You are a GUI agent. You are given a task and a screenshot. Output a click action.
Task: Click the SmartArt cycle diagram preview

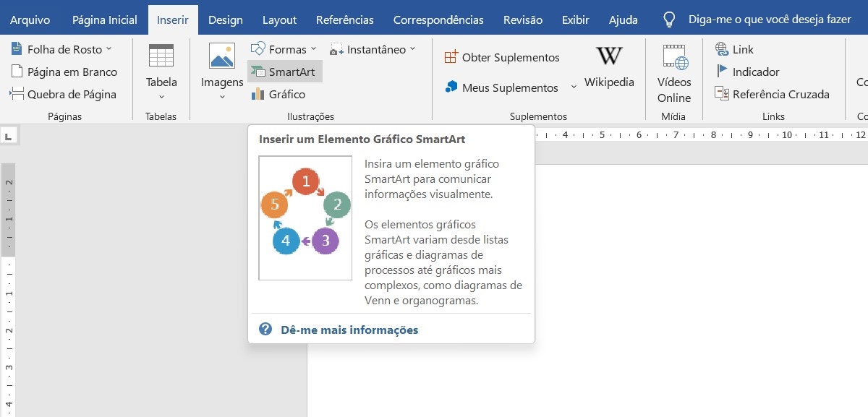(305, 218)
